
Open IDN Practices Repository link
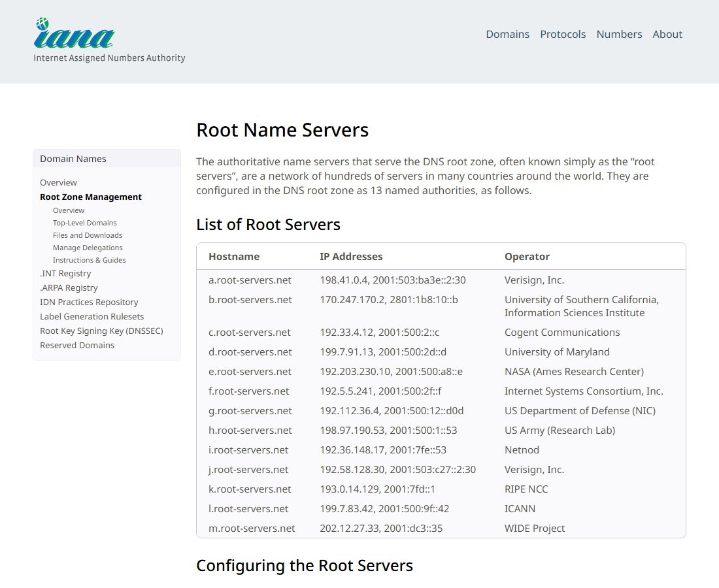point(88,302)
